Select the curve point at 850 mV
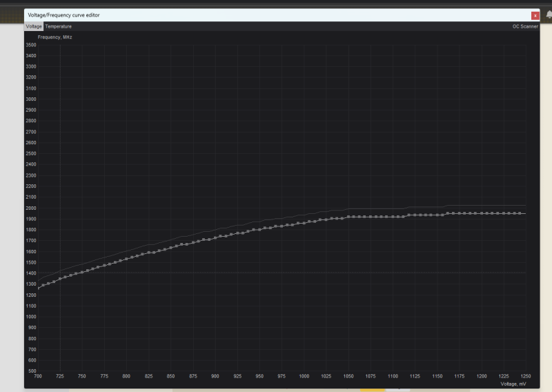 click(x=170, y=248)
